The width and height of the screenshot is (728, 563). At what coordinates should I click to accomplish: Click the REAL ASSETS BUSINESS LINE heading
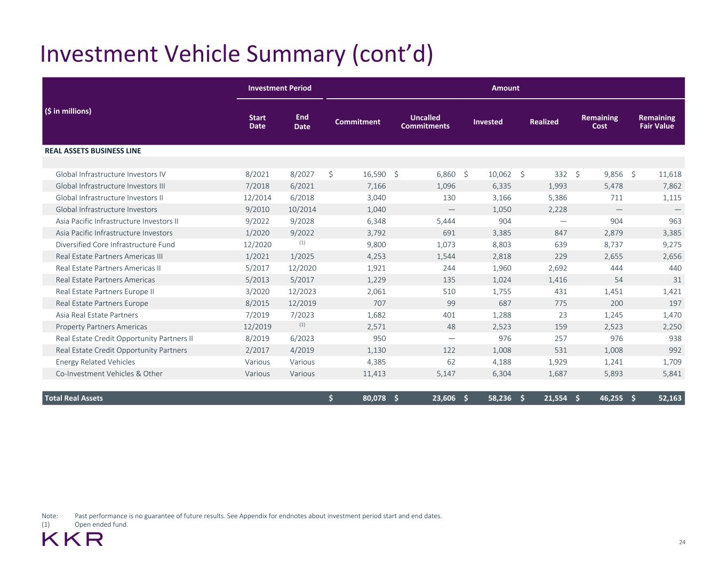pos(93,150)
